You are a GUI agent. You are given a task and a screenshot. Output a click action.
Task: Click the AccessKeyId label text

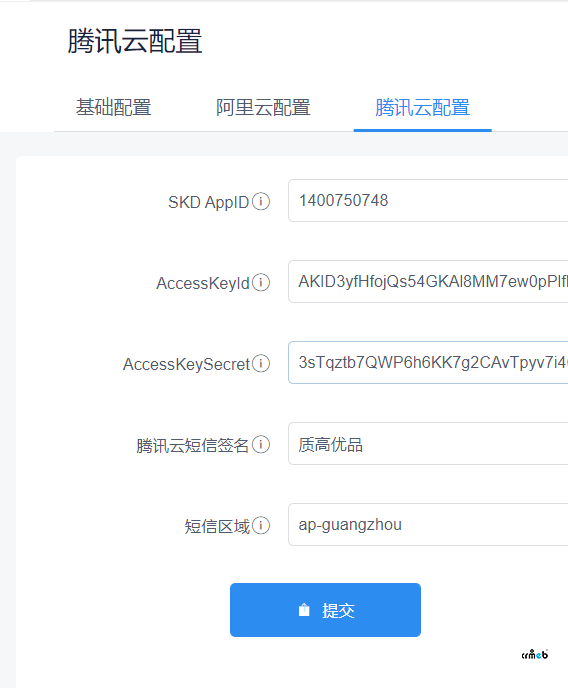click(x=203, y=283)
